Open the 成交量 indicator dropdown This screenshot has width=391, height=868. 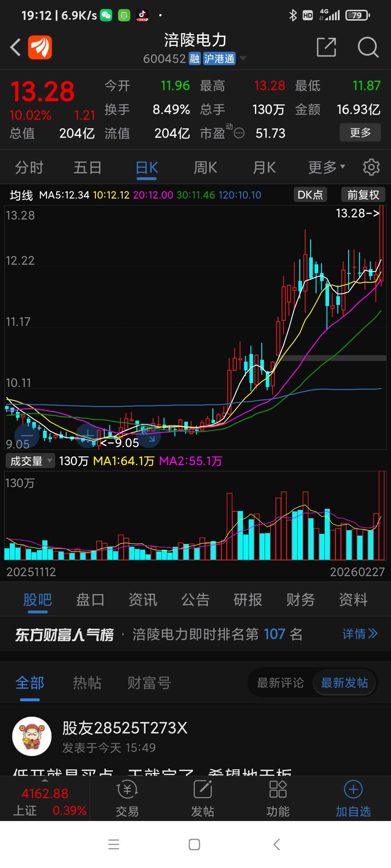tap(30, 461)
